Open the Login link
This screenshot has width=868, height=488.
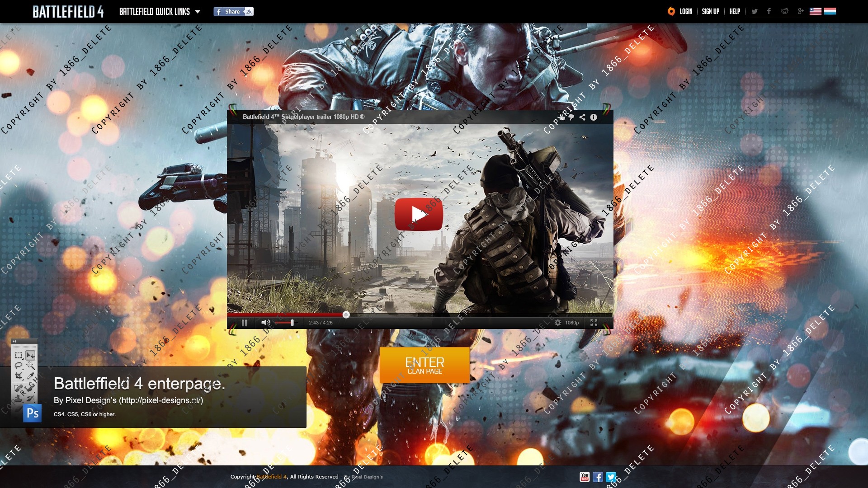[x=686, y=11]
